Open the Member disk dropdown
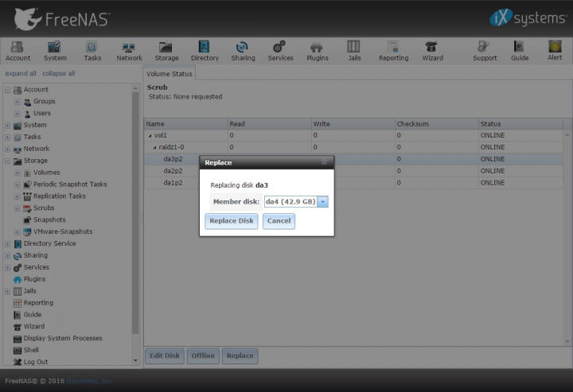The image size is (573, 392). [x=322, y=202]
